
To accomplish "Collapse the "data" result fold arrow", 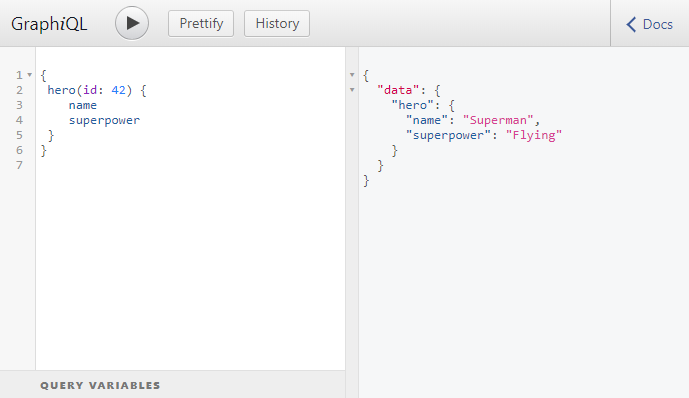I will [352, 90].
